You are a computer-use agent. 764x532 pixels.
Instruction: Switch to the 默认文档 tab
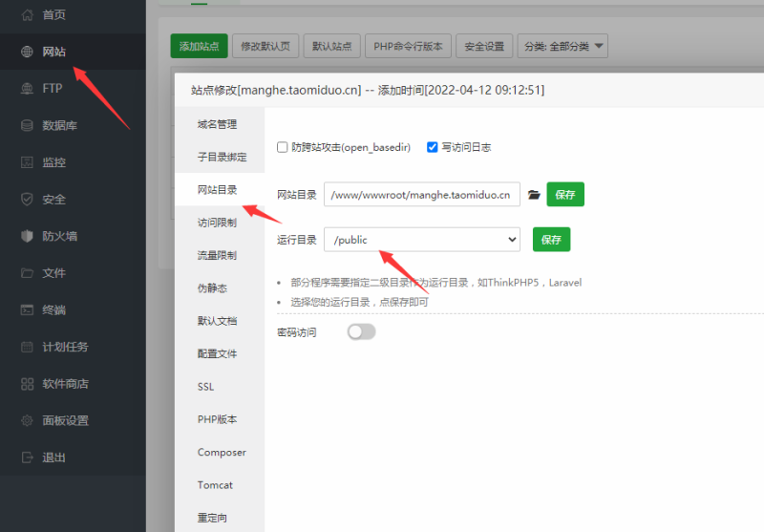220,321
